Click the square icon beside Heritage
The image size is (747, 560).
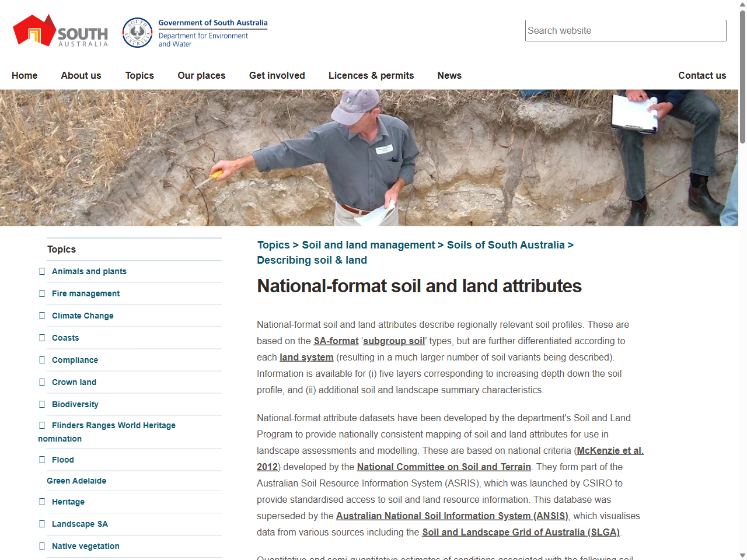coord(41,501)
